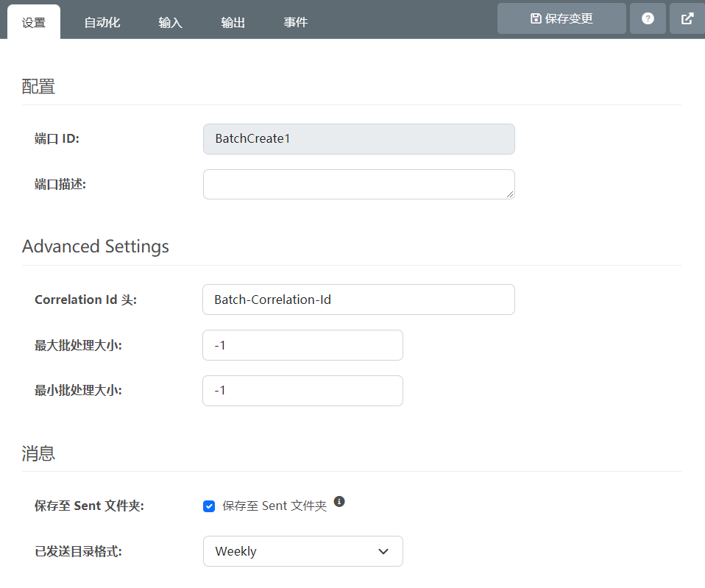Click the 端口描述: label
This screenshot has width=705, height=588.
click(60, 184)
